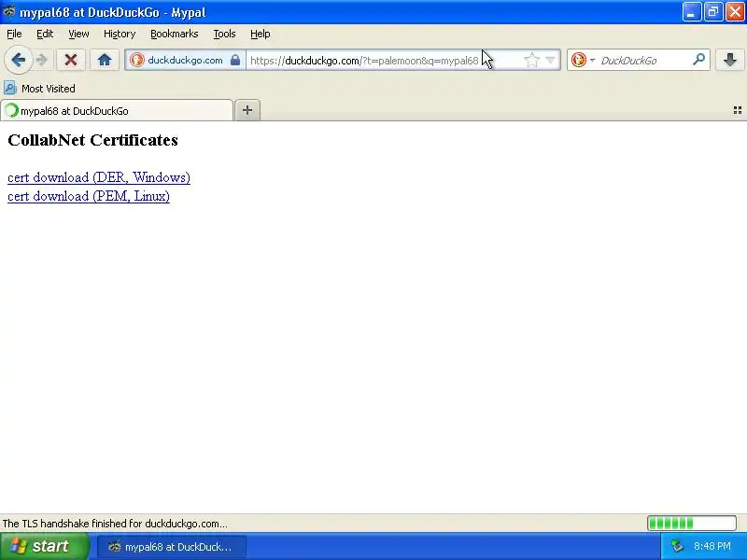747x560 pixels.
Task: Go to the Home page icon
Action: coord(105,60)
